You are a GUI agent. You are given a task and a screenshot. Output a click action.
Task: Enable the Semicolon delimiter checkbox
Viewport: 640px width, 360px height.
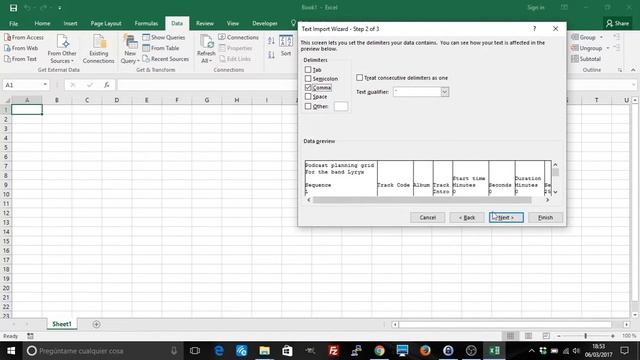pos(308,78)
